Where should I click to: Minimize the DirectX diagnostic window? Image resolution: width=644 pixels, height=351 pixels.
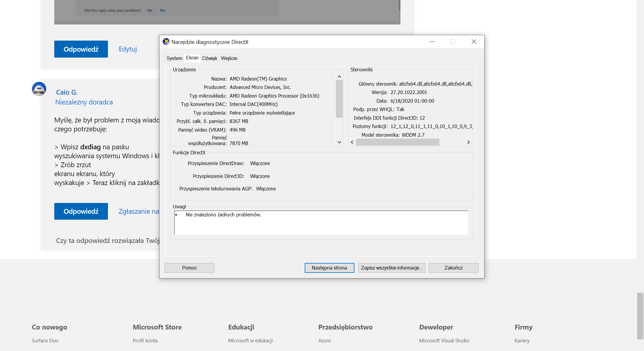pyautogui.click(x=432, y=42)
